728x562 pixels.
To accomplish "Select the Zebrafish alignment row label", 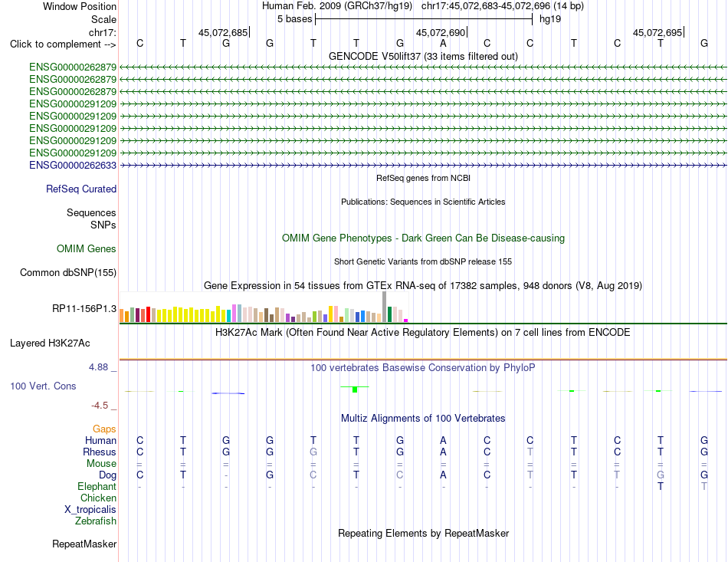I will click(96, 521).
